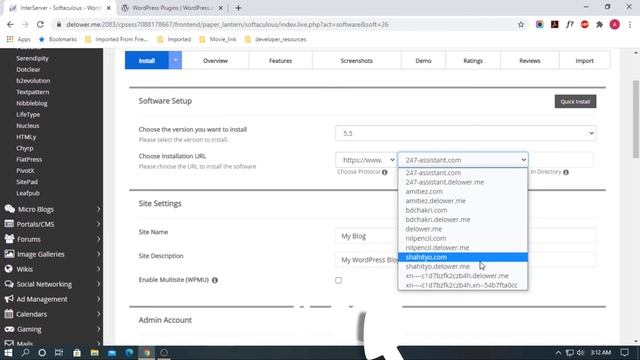Viewport: 640px width, 360px height.
Task: Open the Chrome extensions puzzle icon
Action: [x=599, y=24]
